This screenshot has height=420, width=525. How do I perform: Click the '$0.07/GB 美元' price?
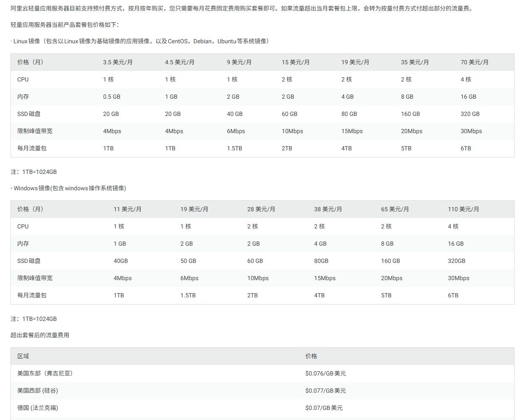[324, 408]
